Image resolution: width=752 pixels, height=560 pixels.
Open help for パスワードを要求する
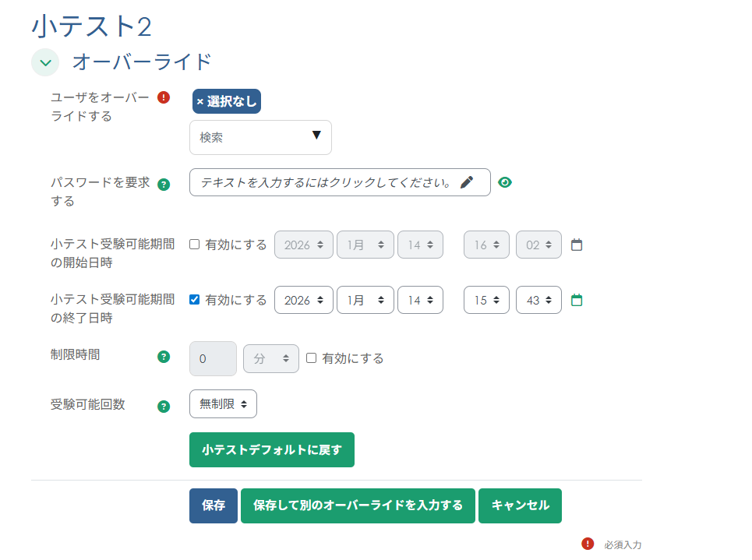point(163,184)
